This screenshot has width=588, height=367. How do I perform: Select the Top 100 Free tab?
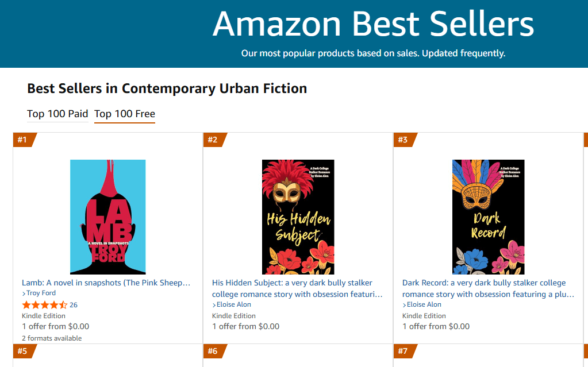[125, 114]
